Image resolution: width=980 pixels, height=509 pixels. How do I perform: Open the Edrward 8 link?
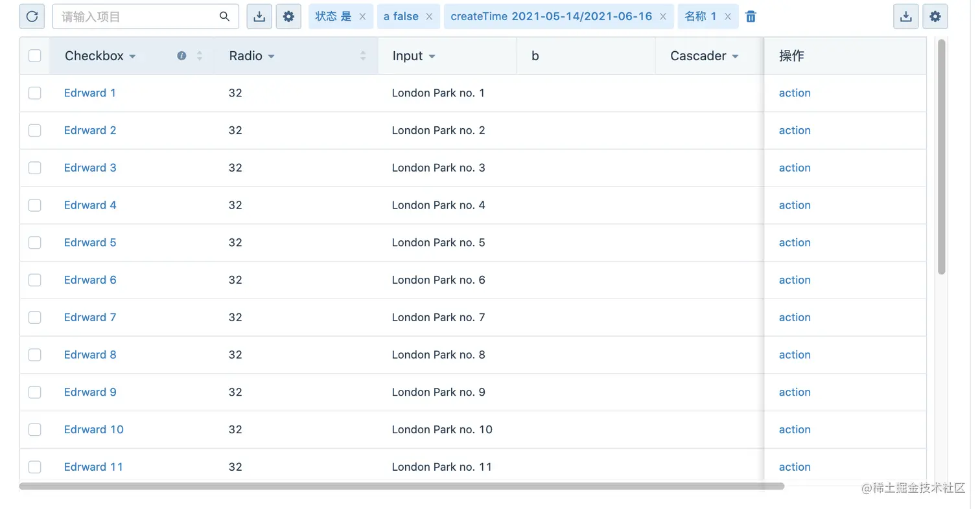pyautogui.click(x=90, y=355)
